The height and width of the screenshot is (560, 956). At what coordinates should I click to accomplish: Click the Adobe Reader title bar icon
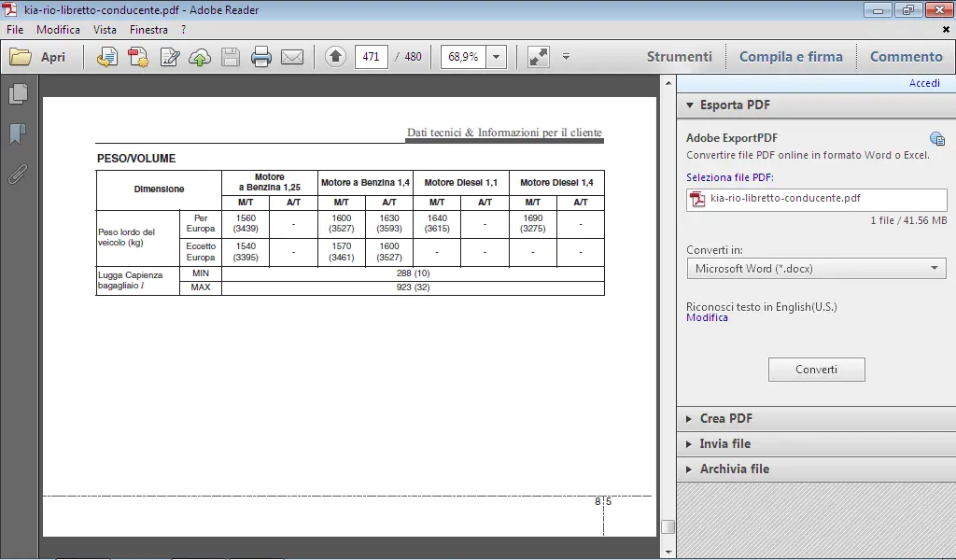coord(10,9)
